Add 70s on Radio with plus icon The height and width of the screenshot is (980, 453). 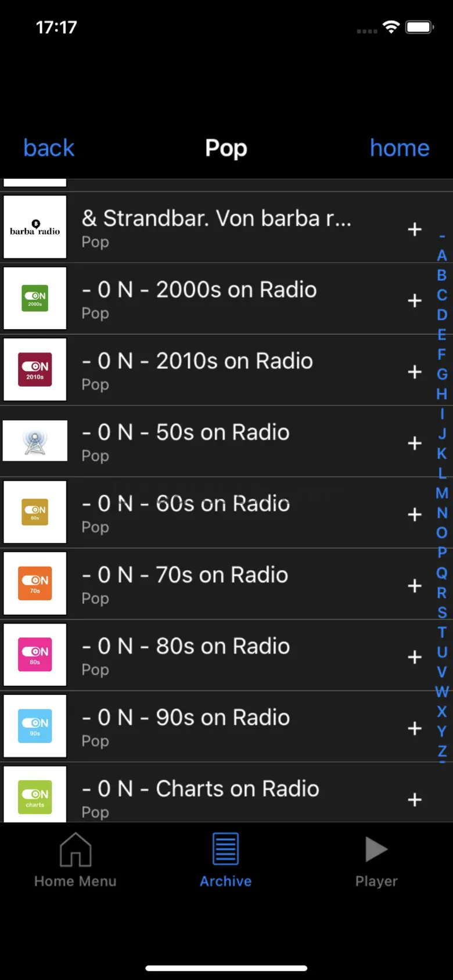tap(415, 586)
